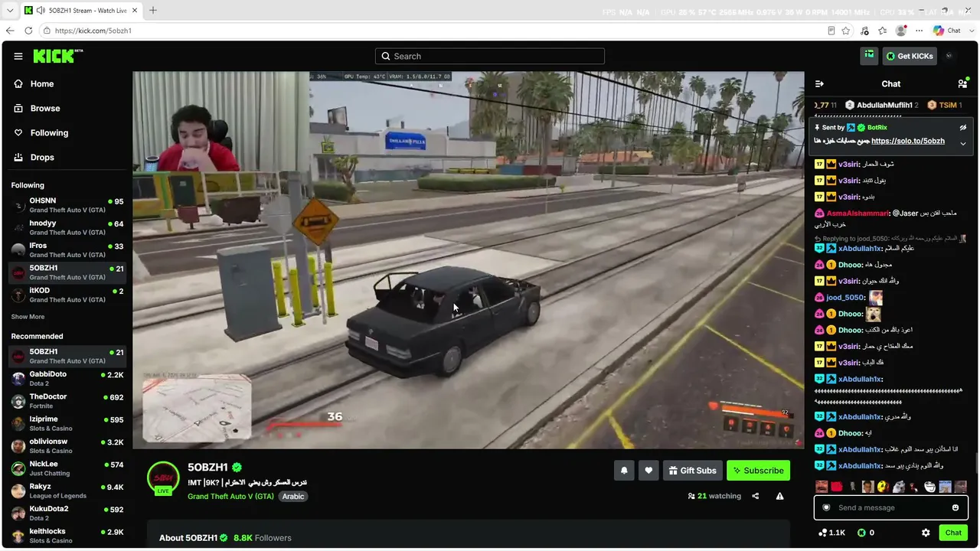
Task: Open TheDoctor's Fortnite stream
Action: (66, 401)
